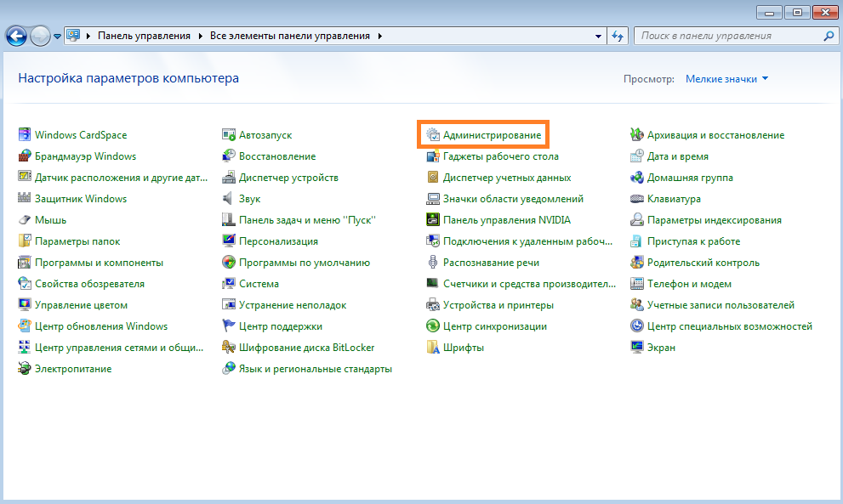Screen dimensions: 843x504
Task: Open Приступая к работе link
Action: tap(693, 241)
